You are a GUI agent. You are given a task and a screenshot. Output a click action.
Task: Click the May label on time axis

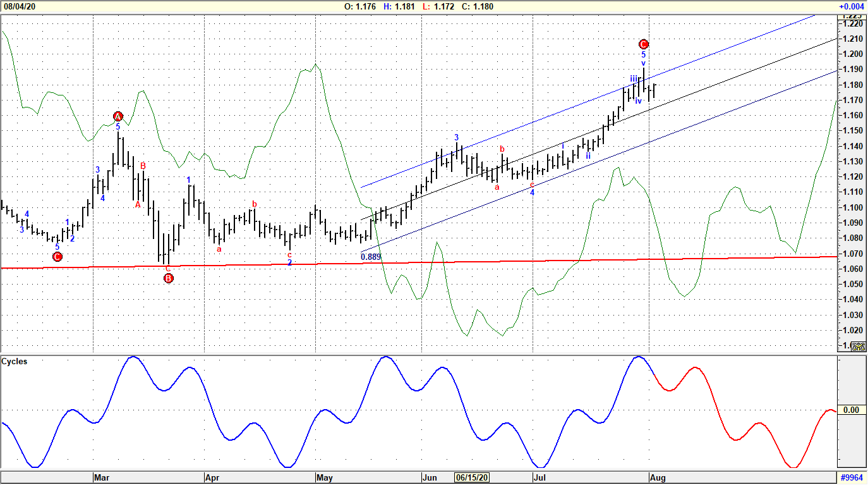325,478
